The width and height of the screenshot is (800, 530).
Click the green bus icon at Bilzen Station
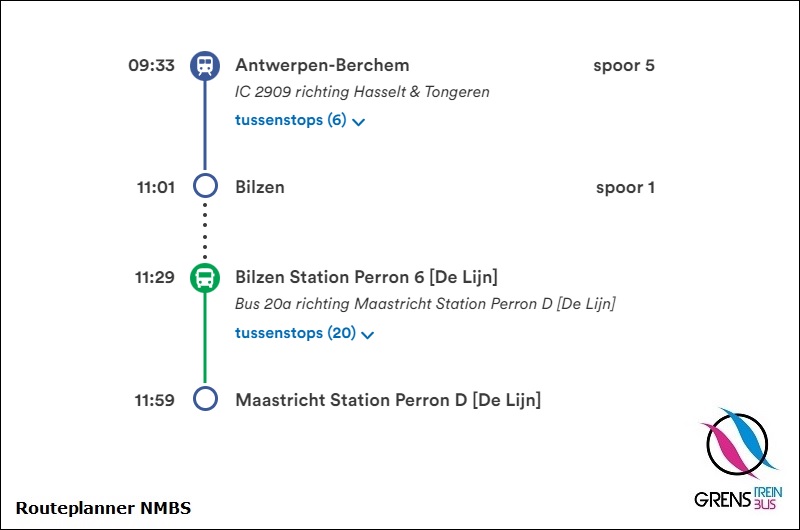tap(205, 278)
